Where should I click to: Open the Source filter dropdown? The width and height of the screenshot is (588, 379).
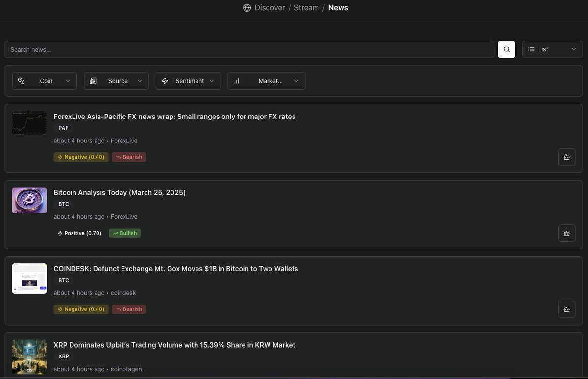(116, 81)
